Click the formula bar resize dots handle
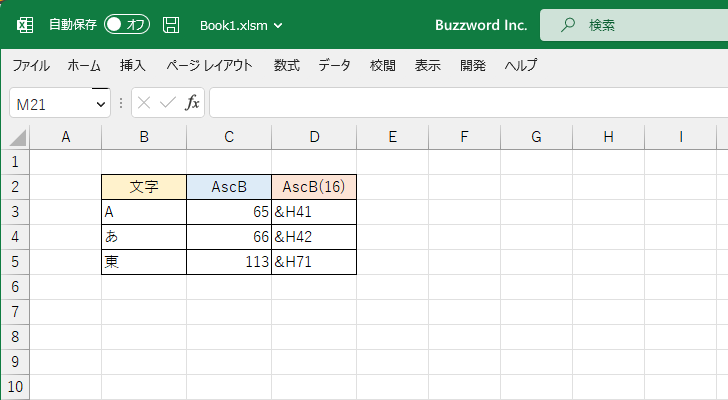The image size is (728, 400). click(x=121, y=103)
